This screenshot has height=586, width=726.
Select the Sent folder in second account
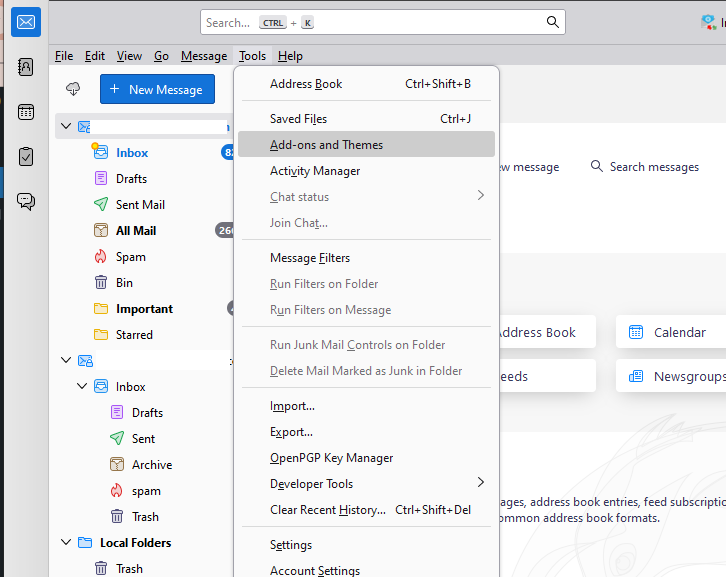[144, 439]
